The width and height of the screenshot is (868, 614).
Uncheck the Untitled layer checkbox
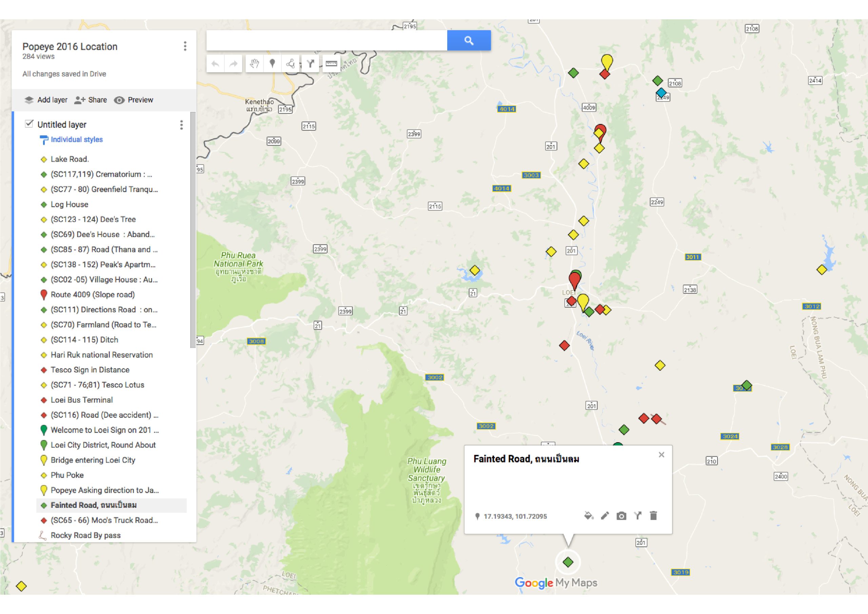coord(29,124)
